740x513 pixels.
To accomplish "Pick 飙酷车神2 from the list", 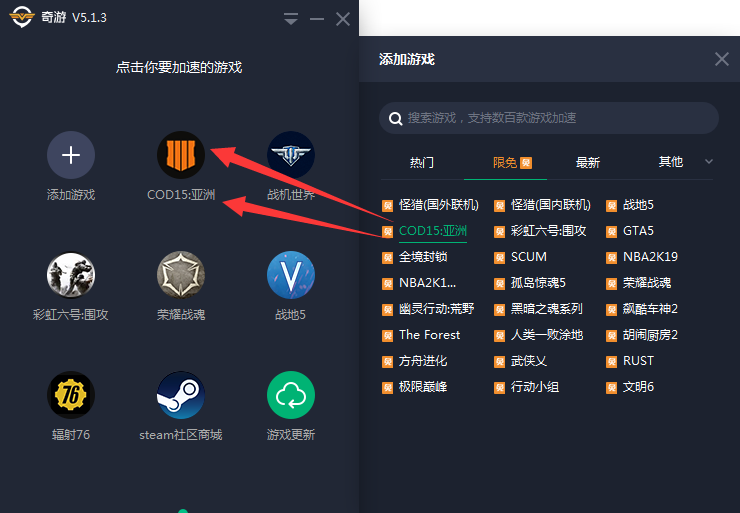I will [650, 309].
